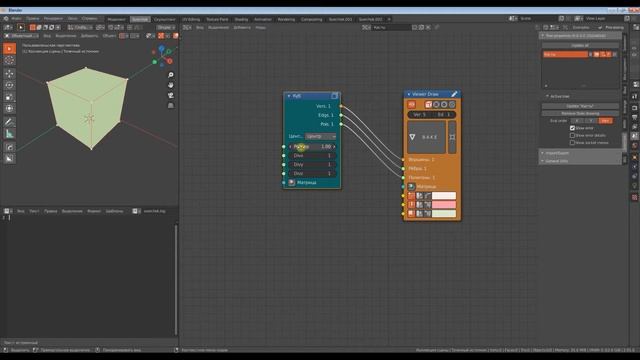This screenshot has width=640, height=360.
Task: Toggle edges display button in second color row
Action: [411, 205]
